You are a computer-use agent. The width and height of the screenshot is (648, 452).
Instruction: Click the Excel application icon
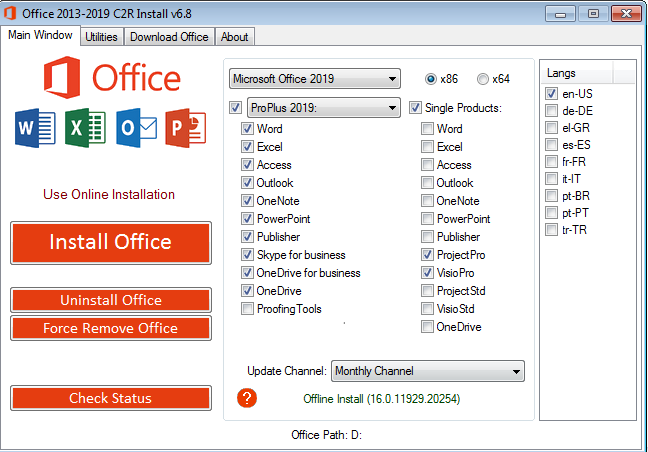tap(86, 128)
